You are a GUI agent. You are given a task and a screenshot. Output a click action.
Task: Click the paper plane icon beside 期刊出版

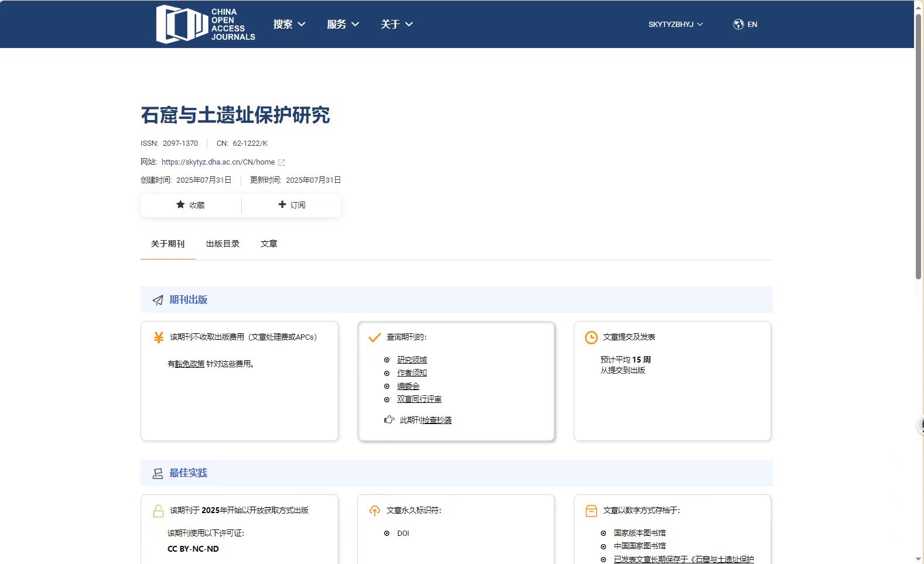point(158,300)
